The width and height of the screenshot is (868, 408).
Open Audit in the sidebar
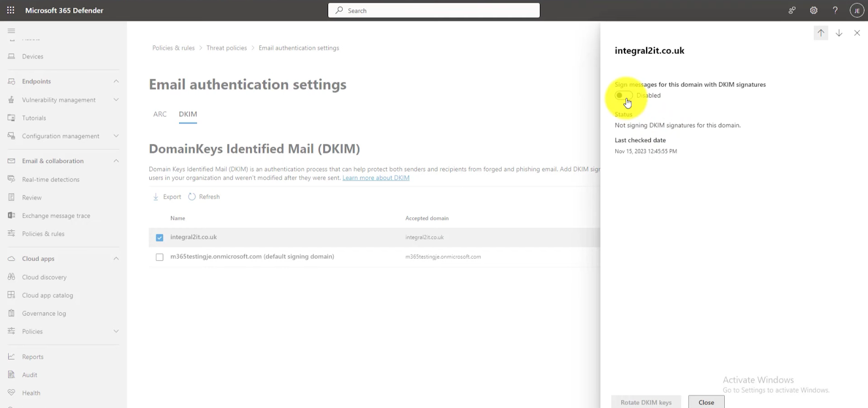point(30,375)
